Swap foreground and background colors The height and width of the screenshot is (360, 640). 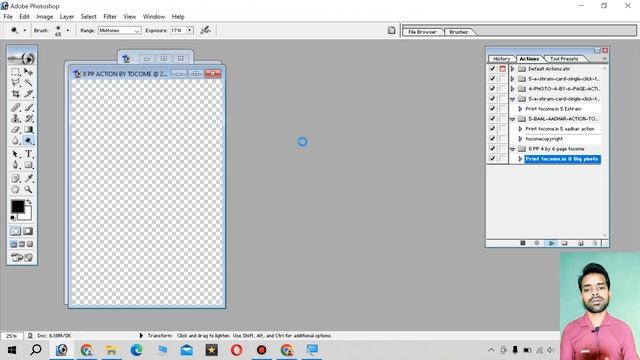pyautogui.click(x=29, y=202)
